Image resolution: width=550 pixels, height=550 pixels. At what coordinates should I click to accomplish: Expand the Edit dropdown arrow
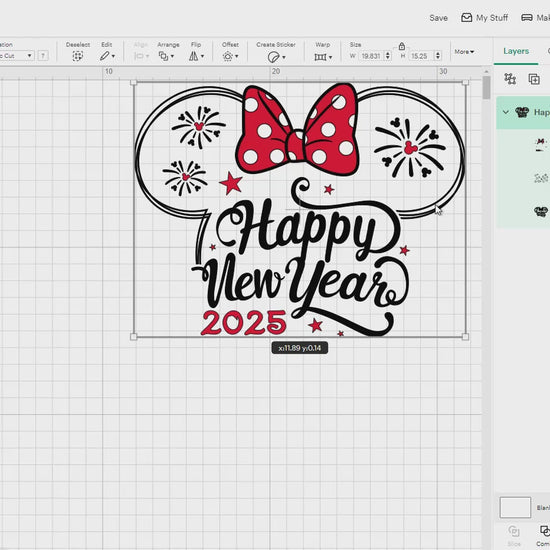113,56
